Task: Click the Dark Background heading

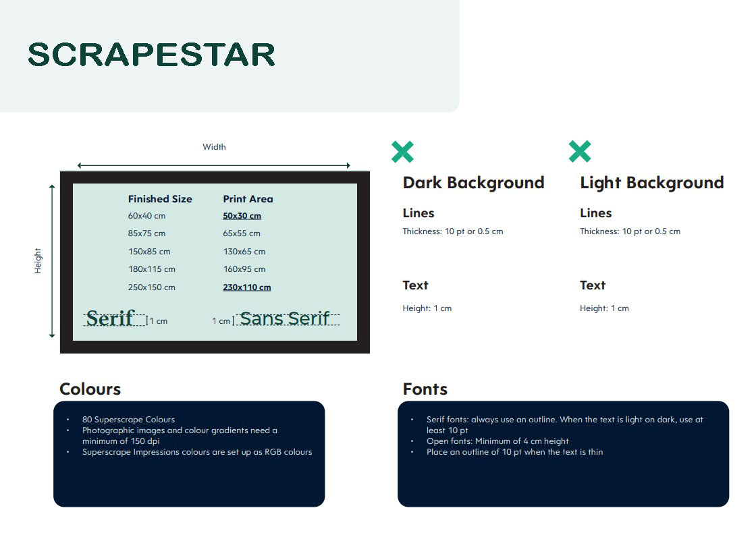Action: pyautogui.click(x=473, y=183)
